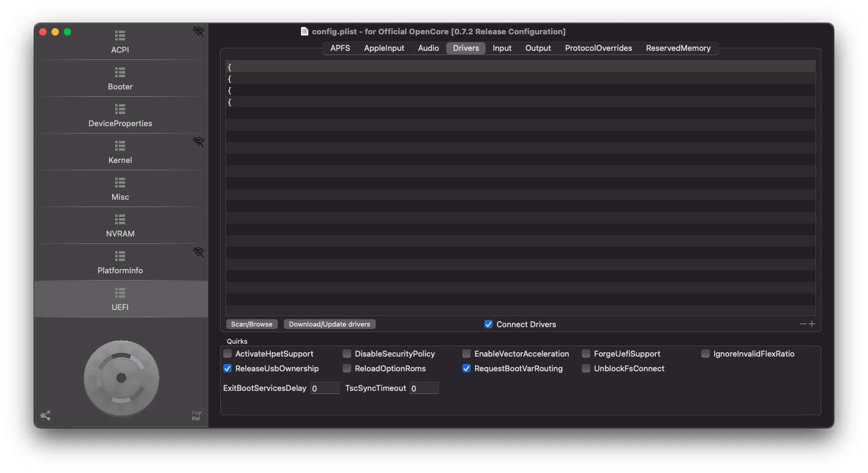868x473 pixels.
Task: Open the Misc section icon
Action: (x=120, y=183)
